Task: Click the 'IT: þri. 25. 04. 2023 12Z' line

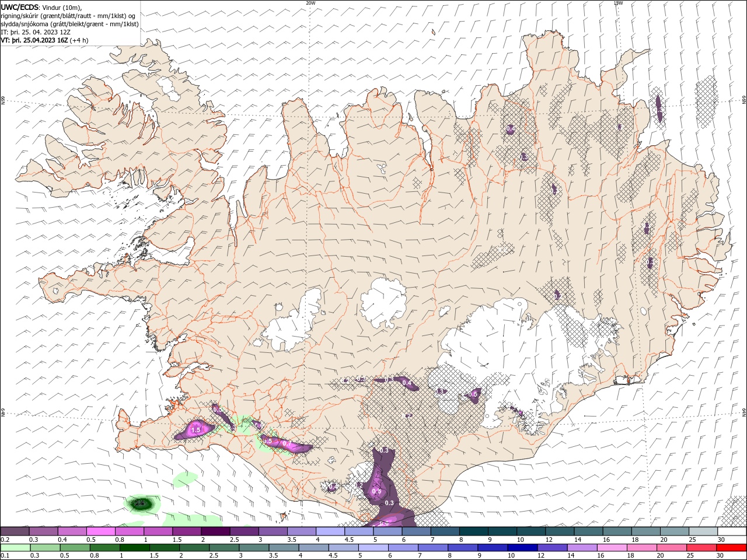Action: 36,32
